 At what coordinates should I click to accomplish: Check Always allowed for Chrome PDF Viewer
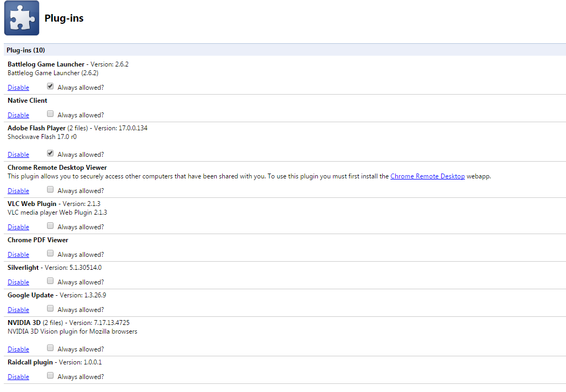pyautogui.click(x=50, y=253)
